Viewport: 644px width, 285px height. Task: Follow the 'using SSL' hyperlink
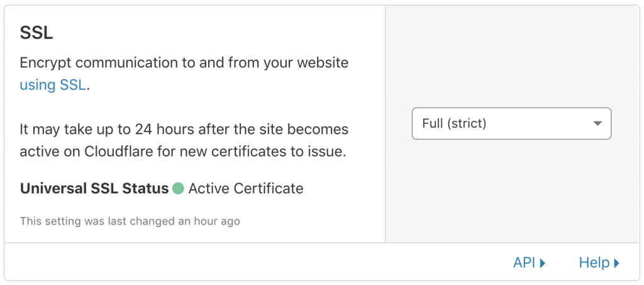click(53, 86)
